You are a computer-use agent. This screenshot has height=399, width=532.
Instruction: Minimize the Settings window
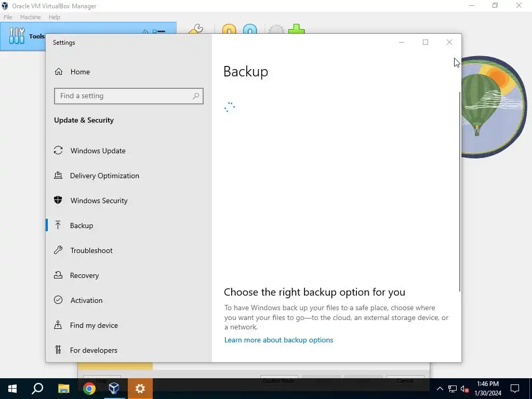402,42
